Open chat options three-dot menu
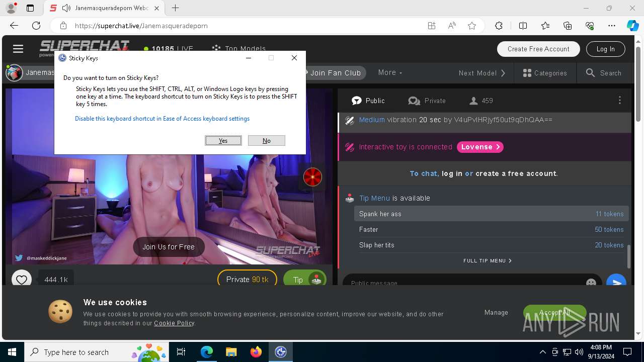The width and height of the screenshot is (644, 362). click(x=620, y=101)
